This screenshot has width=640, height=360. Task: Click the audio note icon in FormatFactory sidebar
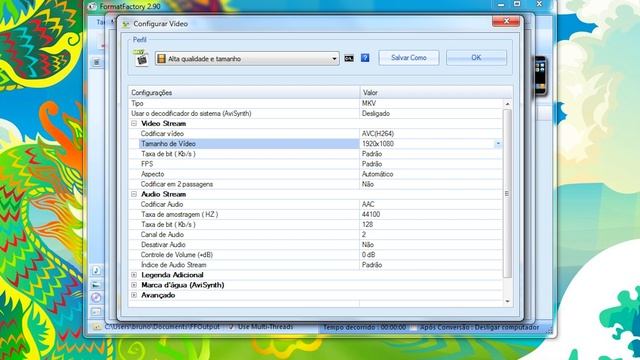96,270
